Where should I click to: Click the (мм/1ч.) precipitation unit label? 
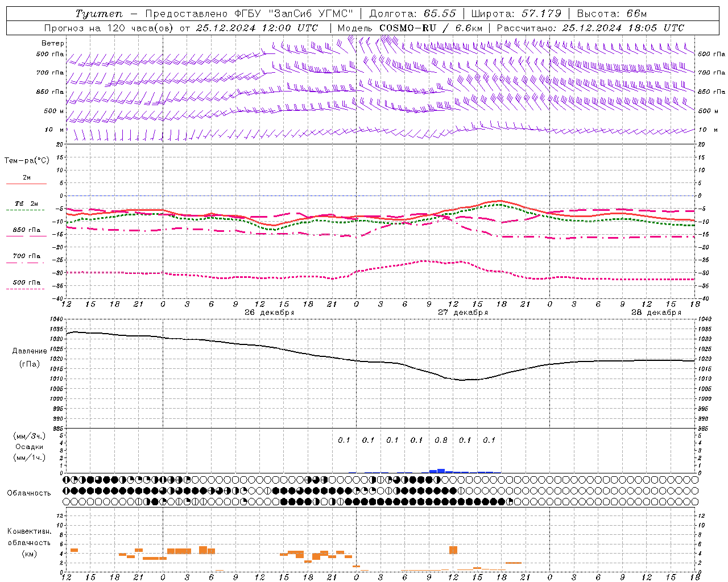pos(30,458)
